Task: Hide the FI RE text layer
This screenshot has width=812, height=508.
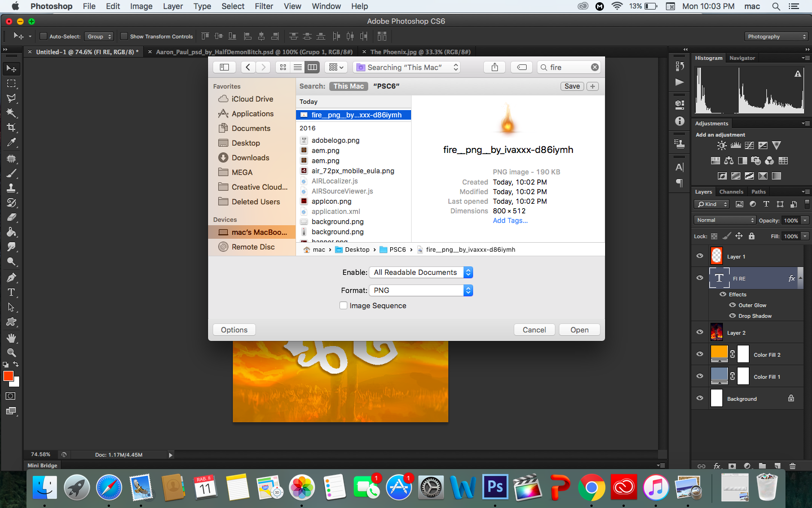Action: (700, 278)
